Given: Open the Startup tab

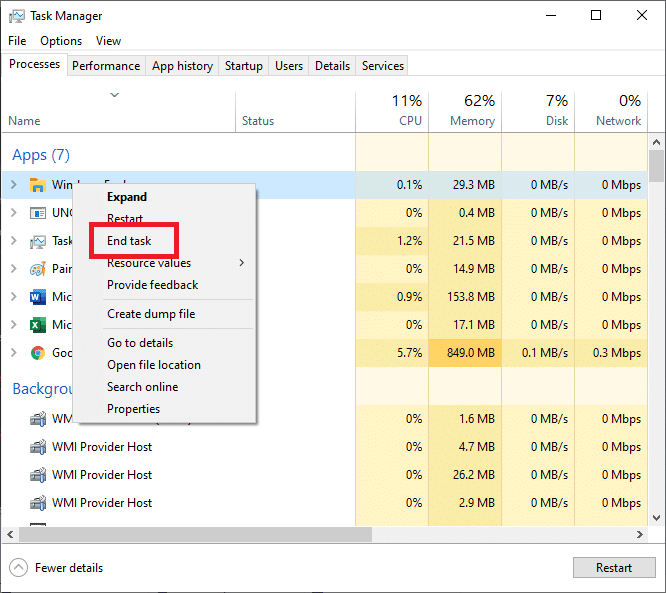Looking at the screenshot, I should tap(244, 66).
